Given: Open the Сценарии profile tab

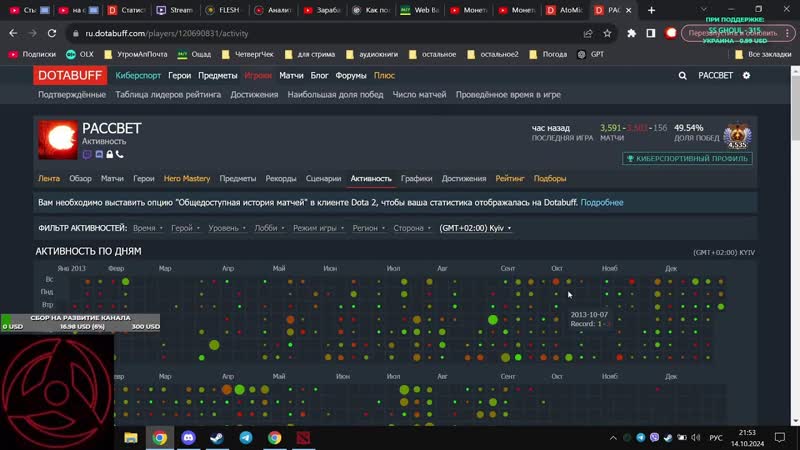Looking at the screenshot, I should [x=323, y=179].
